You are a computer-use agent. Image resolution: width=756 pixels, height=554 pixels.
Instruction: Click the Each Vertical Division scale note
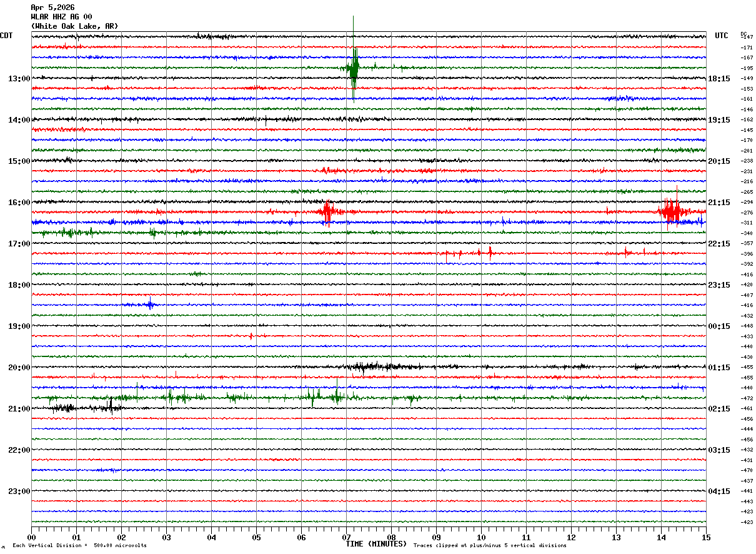pos(80,546)
